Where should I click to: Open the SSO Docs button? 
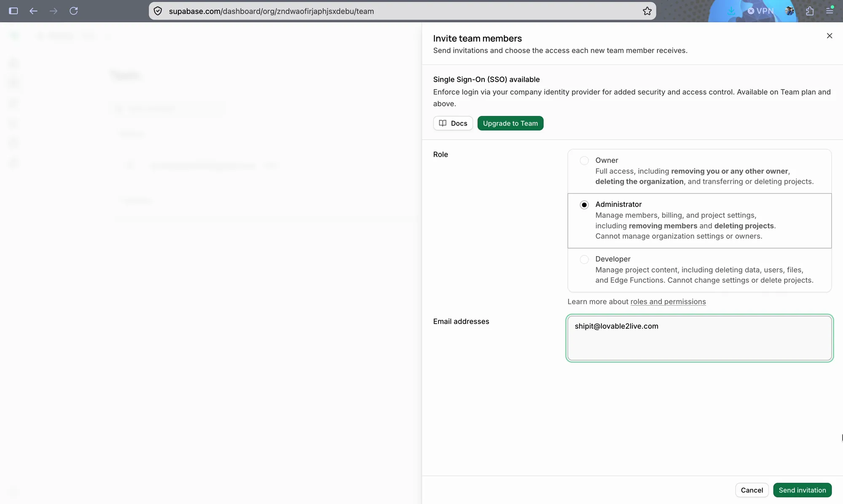[453, 123]
